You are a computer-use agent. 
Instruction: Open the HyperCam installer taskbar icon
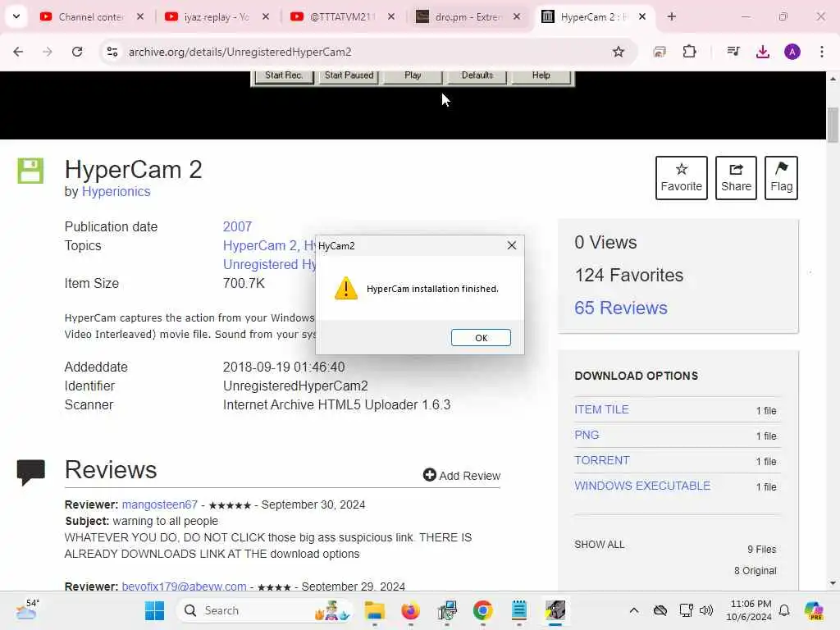click(x=555, y=610)
